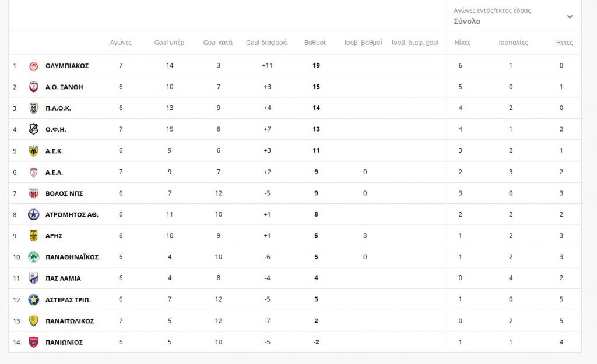The image size is (597, 364).
Task: Expand the home/away matches dropdown chevron
Action: pos(570,16)
